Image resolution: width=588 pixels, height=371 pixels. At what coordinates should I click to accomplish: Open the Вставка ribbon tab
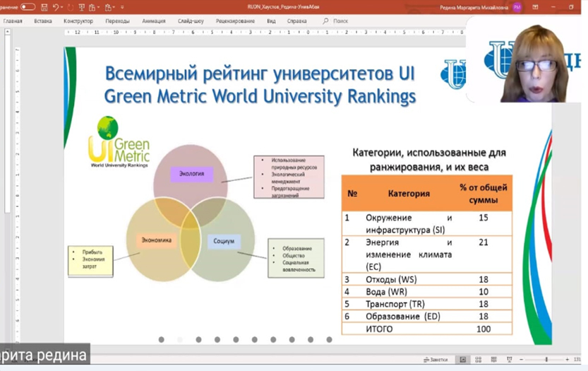click(43, 21)
